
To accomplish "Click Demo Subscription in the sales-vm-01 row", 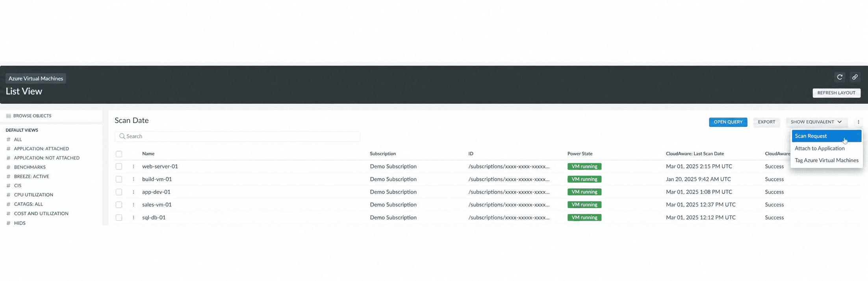I will pos(393,205).
